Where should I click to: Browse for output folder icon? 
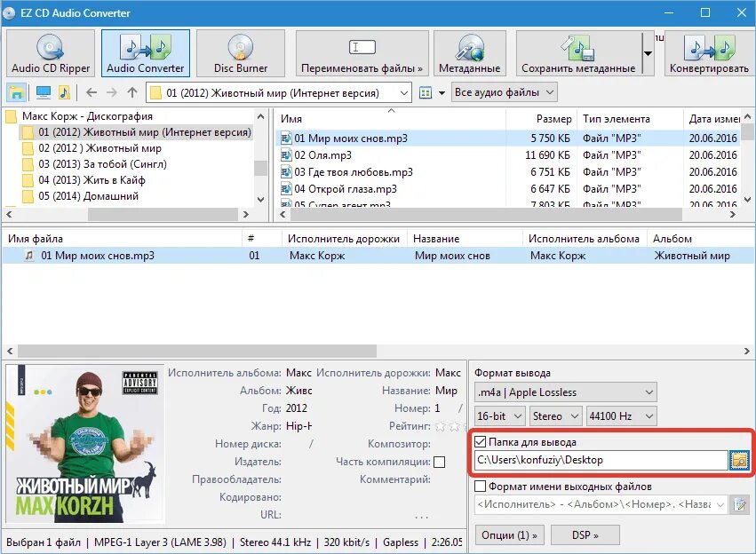[x=739, y=460]
